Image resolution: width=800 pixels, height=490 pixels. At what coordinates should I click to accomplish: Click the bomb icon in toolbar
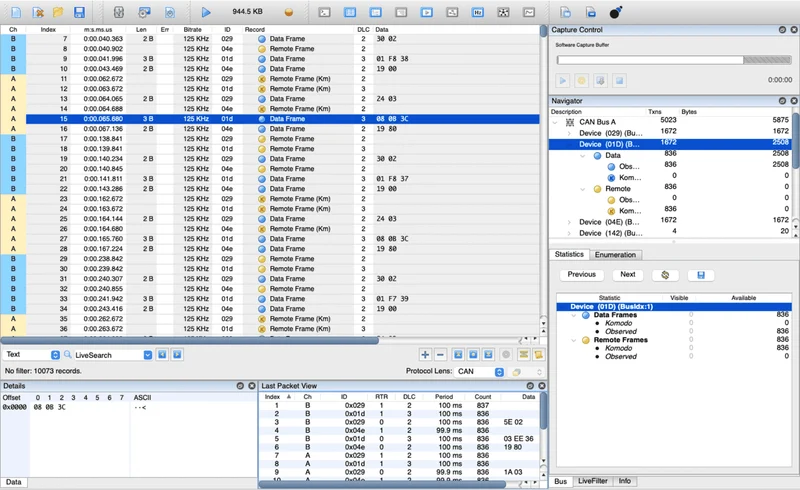tap(616, 12)
